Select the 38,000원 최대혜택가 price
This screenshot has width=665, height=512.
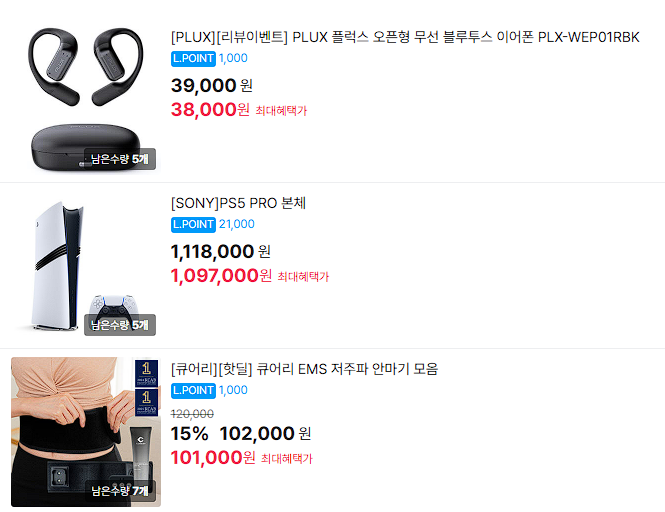(239, 110)
